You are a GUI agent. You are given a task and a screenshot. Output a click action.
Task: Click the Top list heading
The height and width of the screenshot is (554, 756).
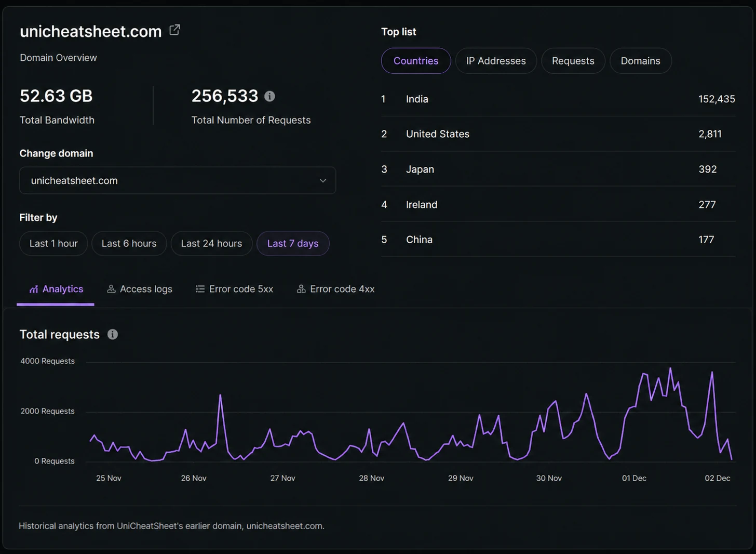[x=399, y=32]
